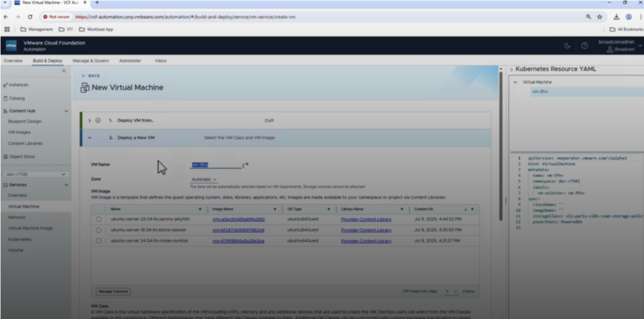Open the Build & Deploy tab
This screenshot has height=319, width=644.
48,61
